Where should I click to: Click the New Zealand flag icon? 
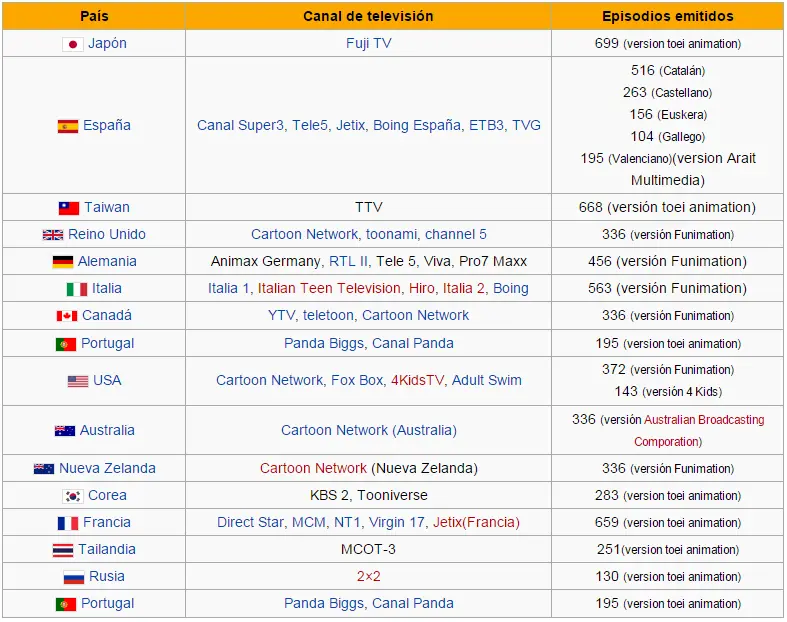coord(44,469)
